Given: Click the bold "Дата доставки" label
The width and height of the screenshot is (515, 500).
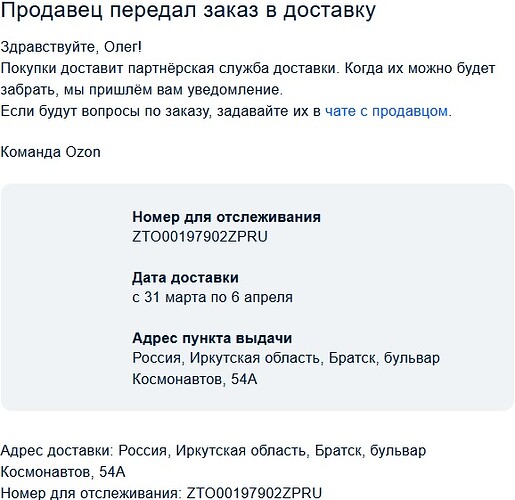Looking at the screenshot, I should [185, 278].
